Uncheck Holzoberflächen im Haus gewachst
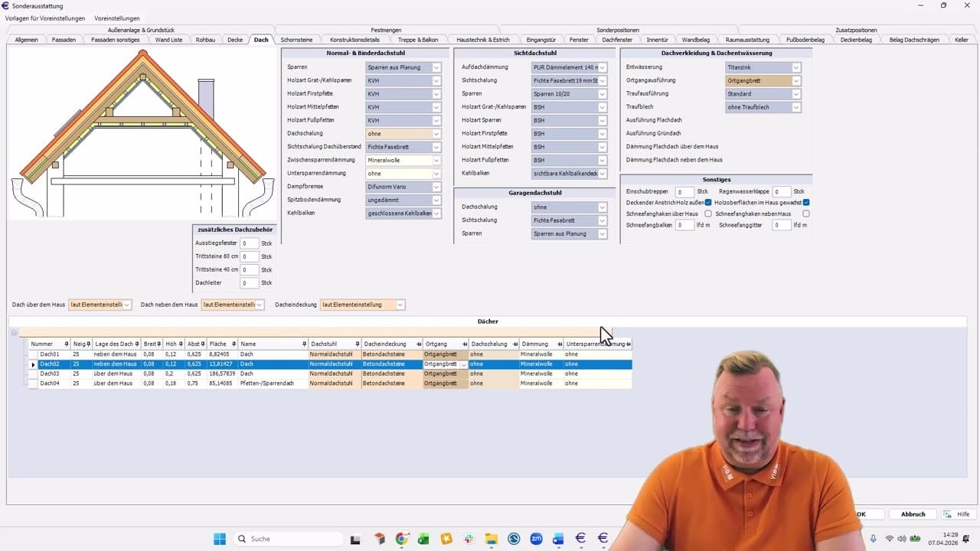This screenshot has width=980, height=551. click(x=806, y=203)
